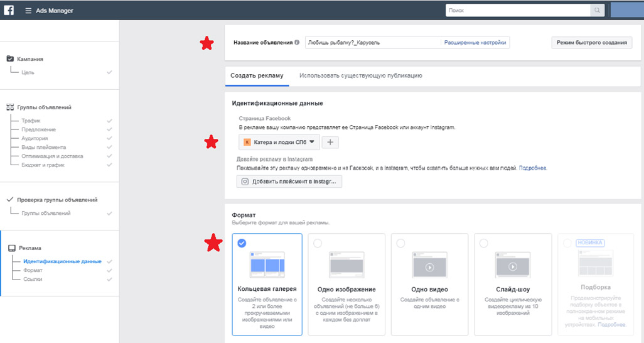Open Идентификационные данные in the sidebar

62,261
